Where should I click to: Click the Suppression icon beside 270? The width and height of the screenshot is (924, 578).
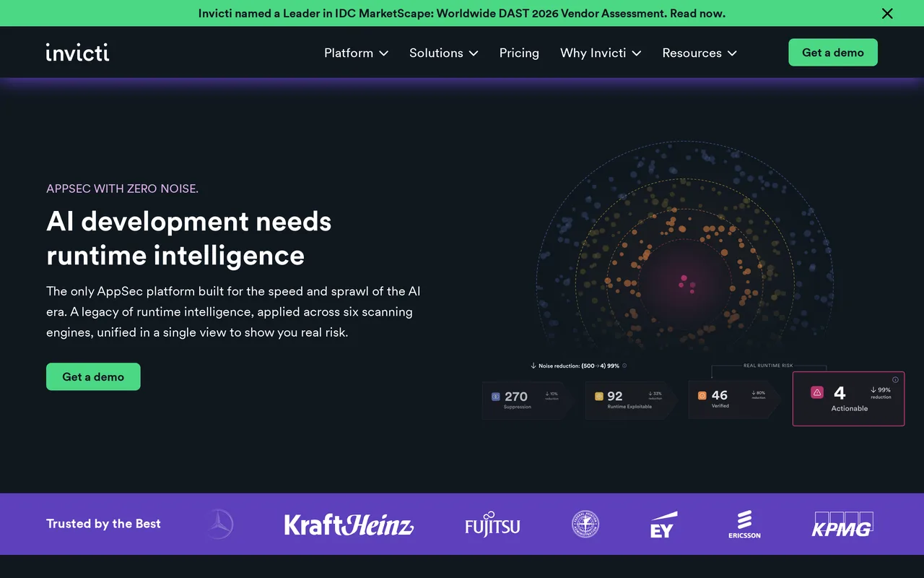(495, 397)
